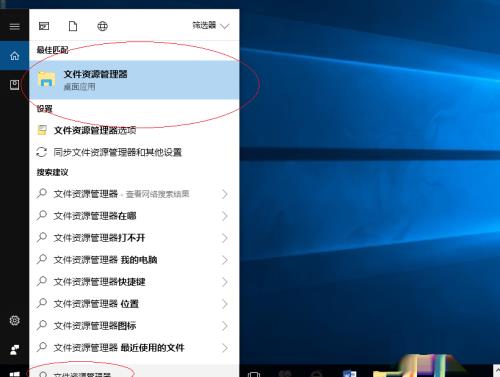Image resolution: width=500 pixels, height=377 pixels.
Task: Expand arrow for 文件资源管理器 位置 suggestion
Action: point(225,304)
